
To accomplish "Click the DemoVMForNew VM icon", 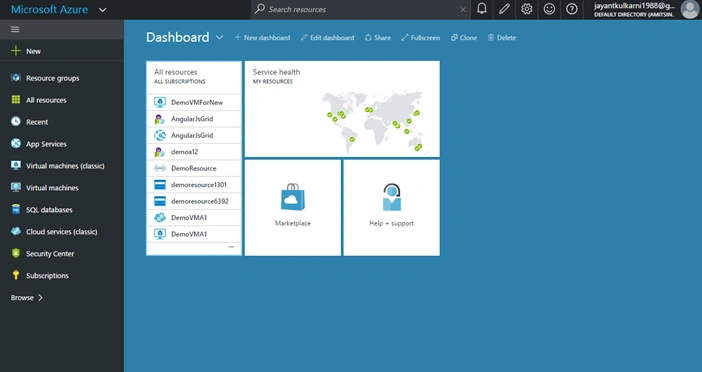I will 160,102.
